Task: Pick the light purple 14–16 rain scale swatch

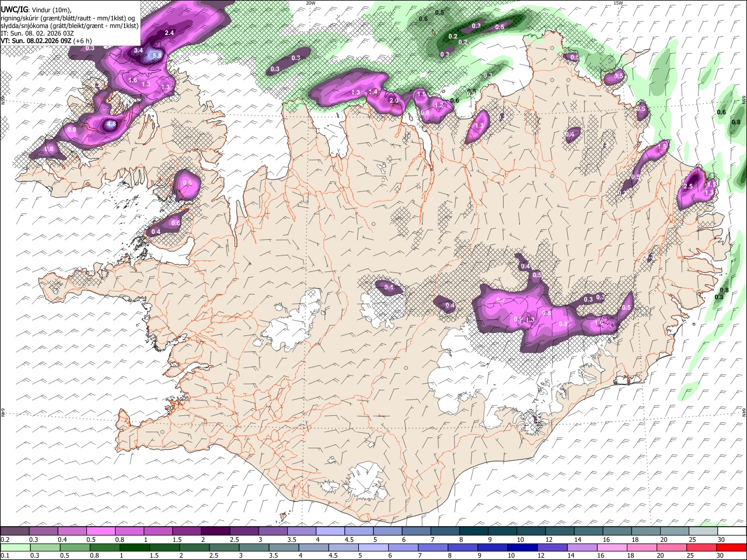Action: [x=581, y=547]
